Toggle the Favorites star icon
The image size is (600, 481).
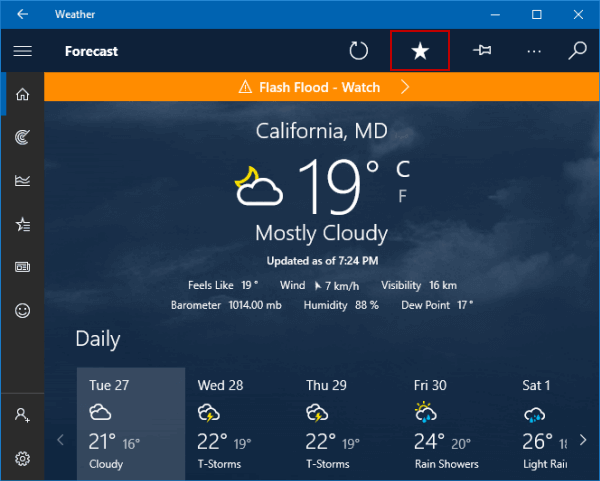coord(420,51)
